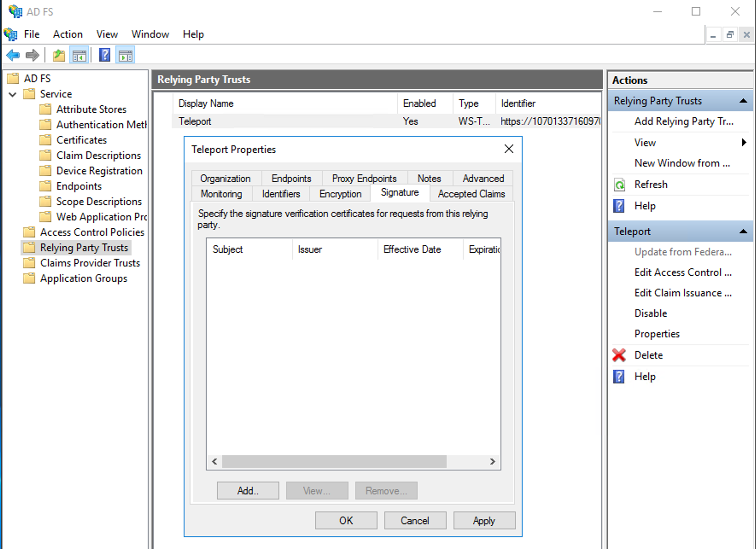Collapse the Service tree node

[x=13, y=94]
